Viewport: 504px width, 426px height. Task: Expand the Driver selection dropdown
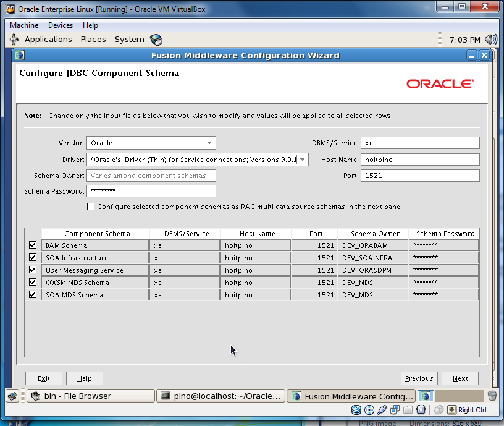coord(302,159)
